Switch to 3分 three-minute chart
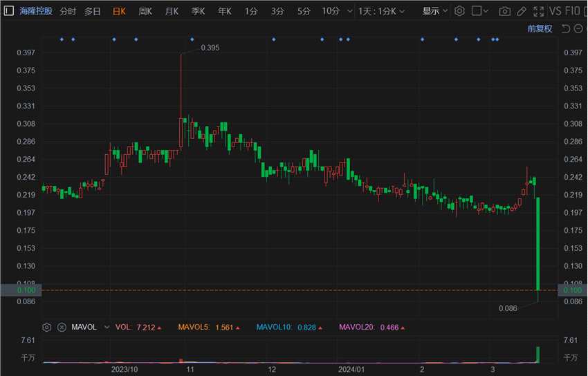This screenshot has height=376, width=588. (277, 11)
